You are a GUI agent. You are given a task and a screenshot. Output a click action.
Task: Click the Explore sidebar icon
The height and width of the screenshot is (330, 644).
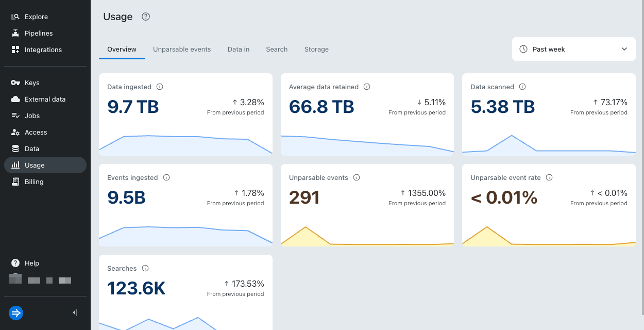point(15,16)
